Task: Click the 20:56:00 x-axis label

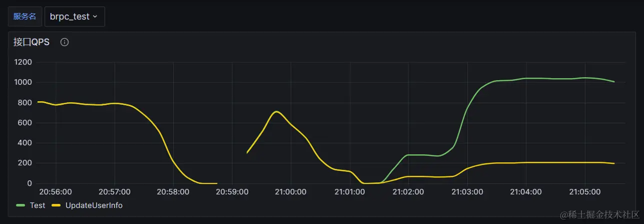Action: 56,192
